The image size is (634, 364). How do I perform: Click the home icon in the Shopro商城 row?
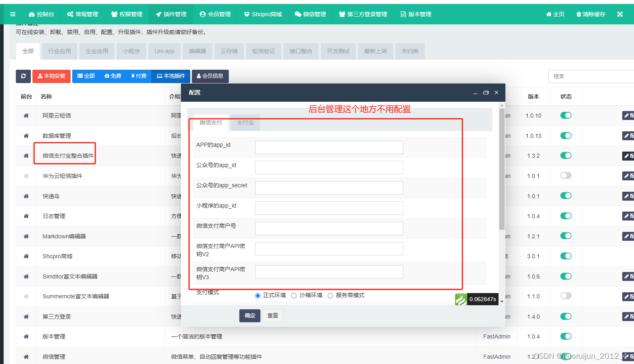pyautogui.click(x=26, y=256)
